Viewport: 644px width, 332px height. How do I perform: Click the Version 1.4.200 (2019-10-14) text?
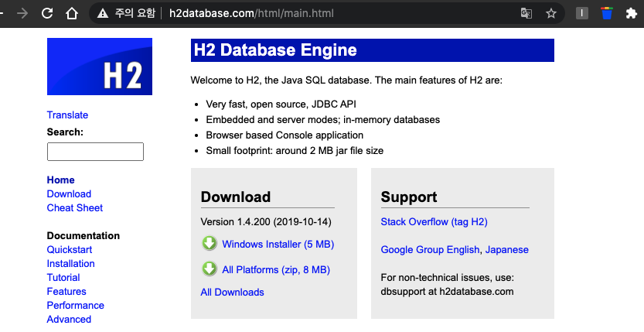(x=266, y=222)
